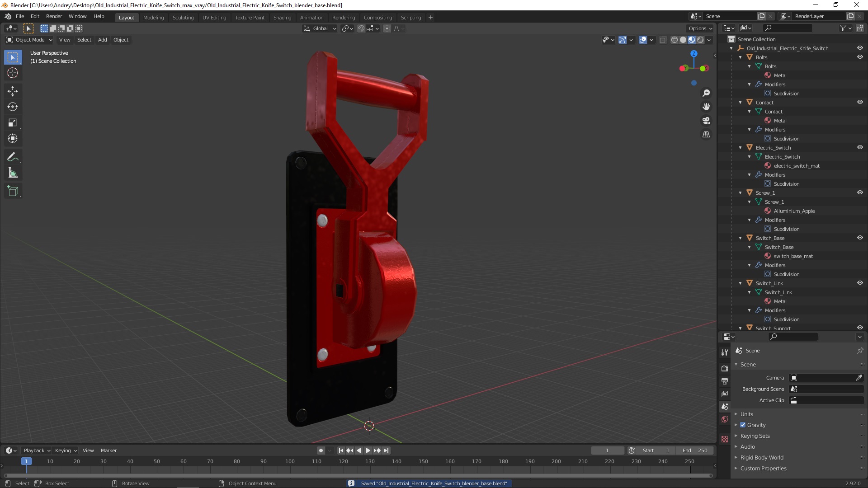Click the timeline horizontal scrollbar

tap(357, 475)
